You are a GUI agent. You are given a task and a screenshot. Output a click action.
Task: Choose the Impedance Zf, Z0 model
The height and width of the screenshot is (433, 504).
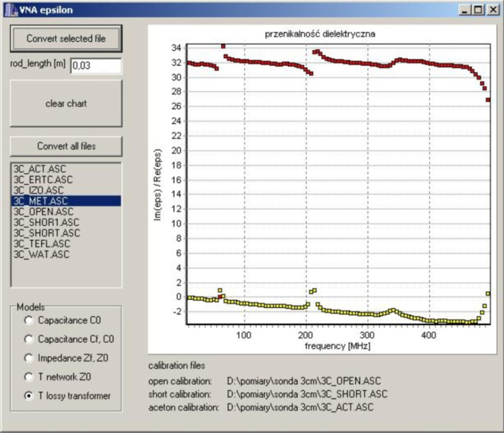coord(30,358)
